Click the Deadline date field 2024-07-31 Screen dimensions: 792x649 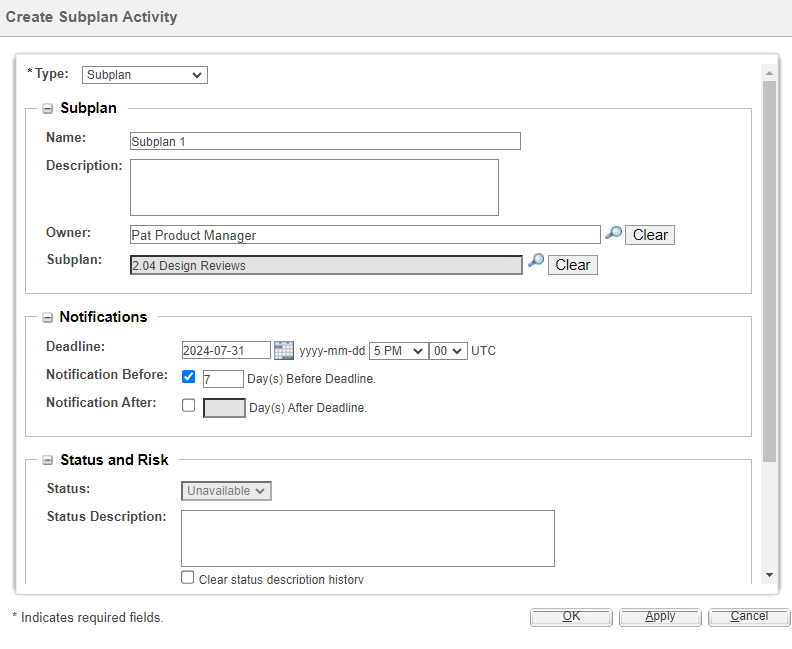point(226,351)
